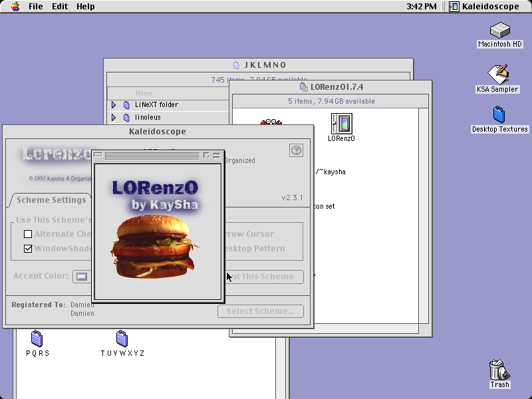This screenshot has width=532, height=399.
Task: Click the vertical scrollbar of LORenzO1.7.4 window
Action: [424, 215]
